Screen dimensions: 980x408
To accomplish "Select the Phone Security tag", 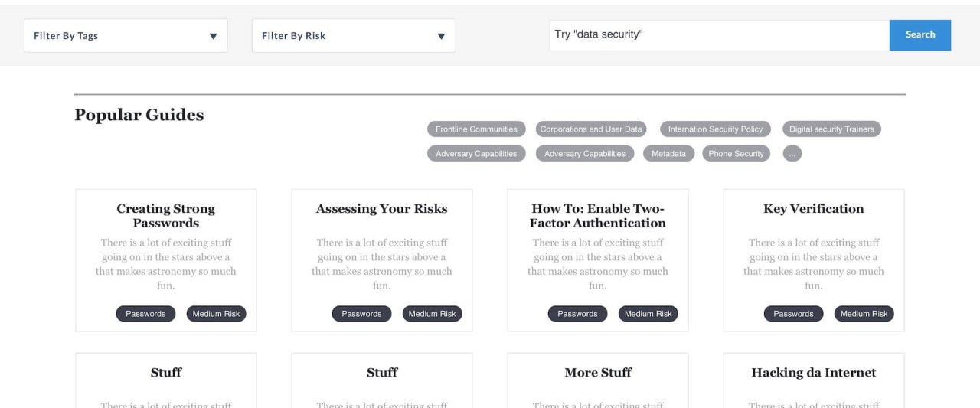I will (736, 154).
